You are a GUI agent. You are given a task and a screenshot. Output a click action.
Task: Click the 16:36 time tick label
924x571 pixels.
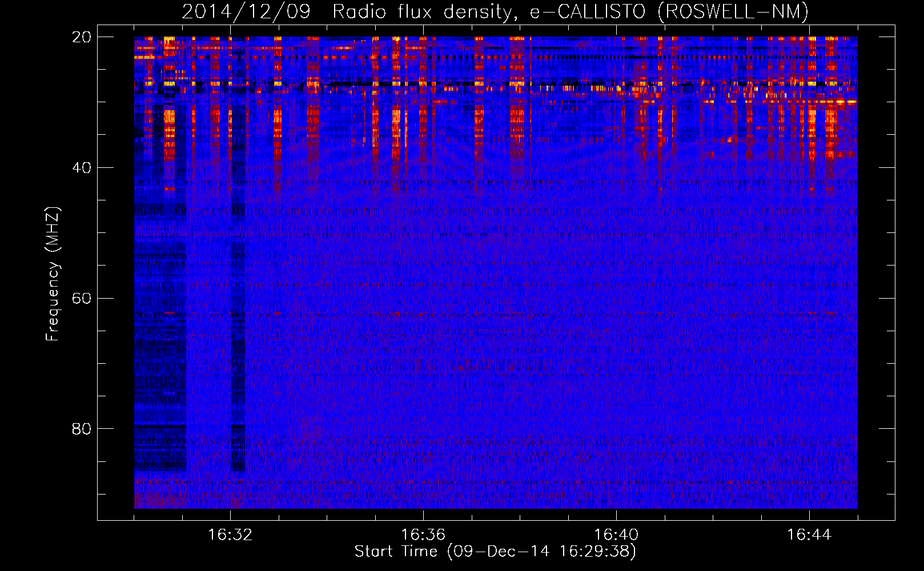coord(423,535)
